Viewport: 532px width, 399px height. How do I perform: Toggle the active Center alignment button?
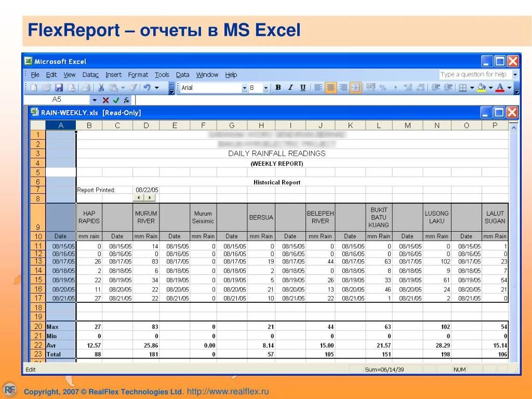(330, 87)
